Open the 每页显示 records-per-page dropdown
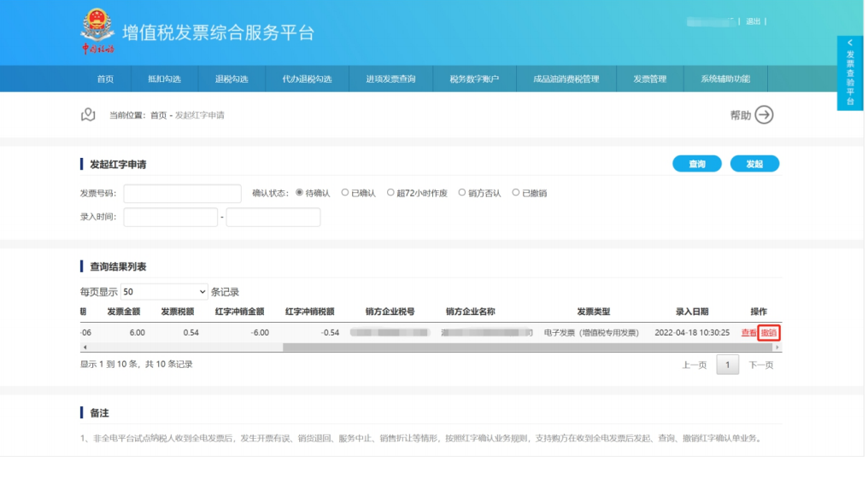Viewport: 868px width, 496px height. 164,291
